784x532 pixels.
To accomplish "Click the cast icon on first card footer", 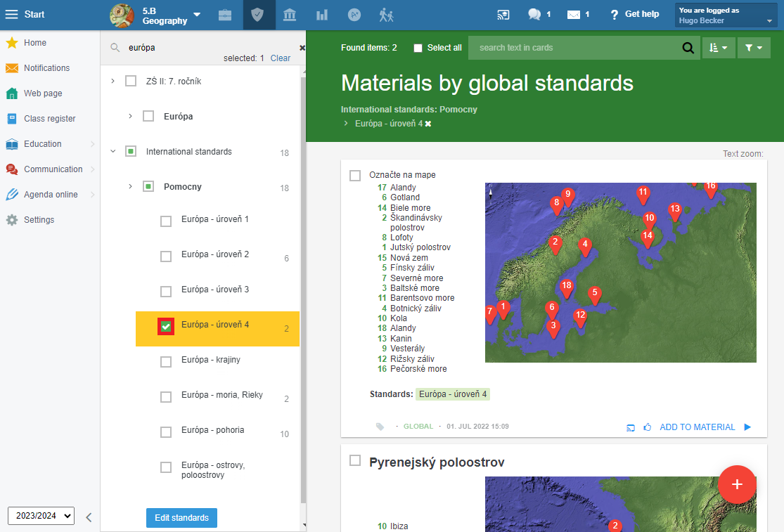I will (x=631, y=427).
